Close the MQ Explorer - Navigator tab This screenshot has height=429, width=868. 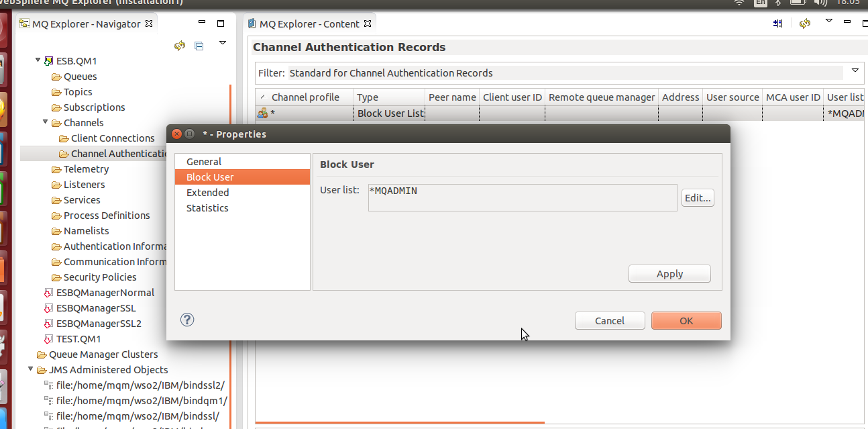(150, 23)
